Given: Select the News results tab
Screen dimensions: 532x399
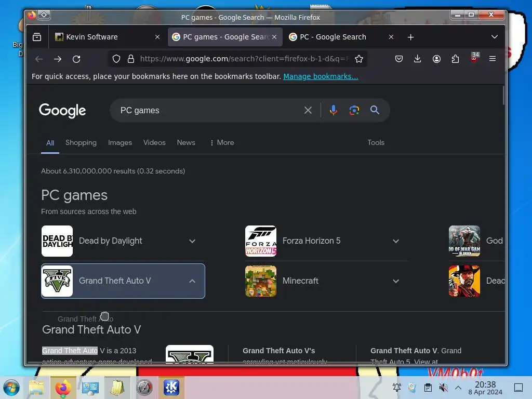Looking at the screenshot, I should (186, 142).
